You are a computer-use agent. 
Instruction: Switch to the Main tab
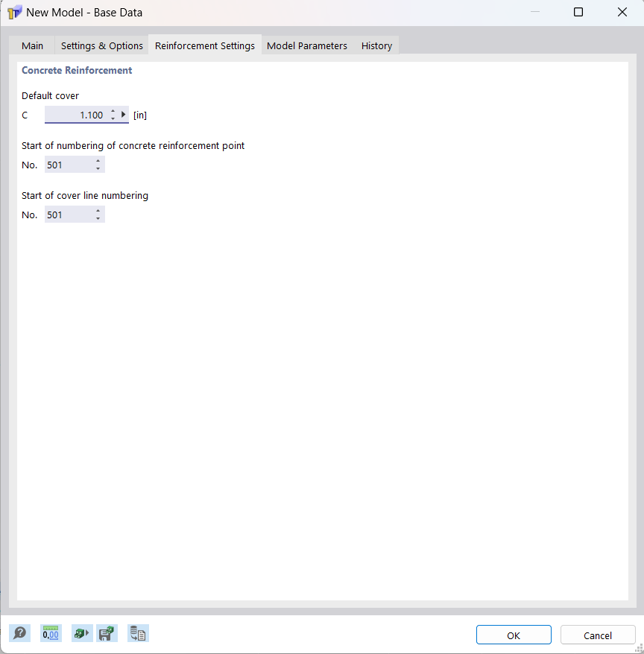tap(32, 45)
